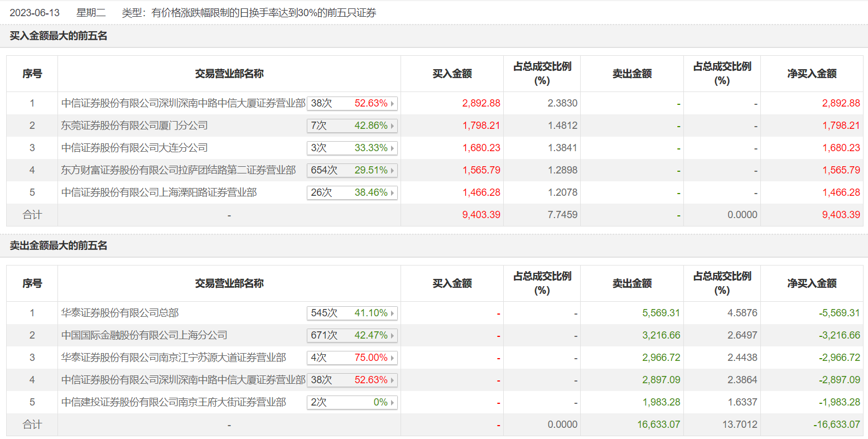The width and height of the screenshot is (868, 439).
Task: Select the ratio value 2.4438
Action: tap(742, 358)
